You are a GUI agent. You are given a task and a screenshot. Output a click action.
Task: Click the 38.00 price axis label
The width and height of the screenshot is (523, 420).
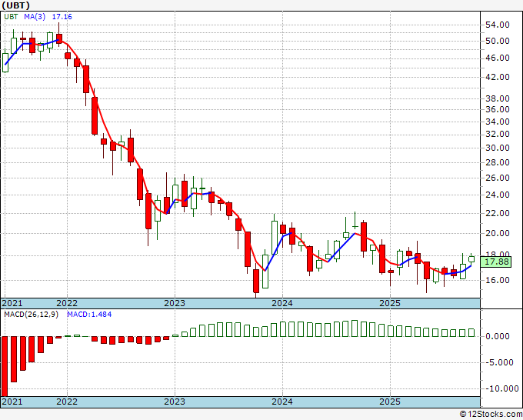[497, 98]
